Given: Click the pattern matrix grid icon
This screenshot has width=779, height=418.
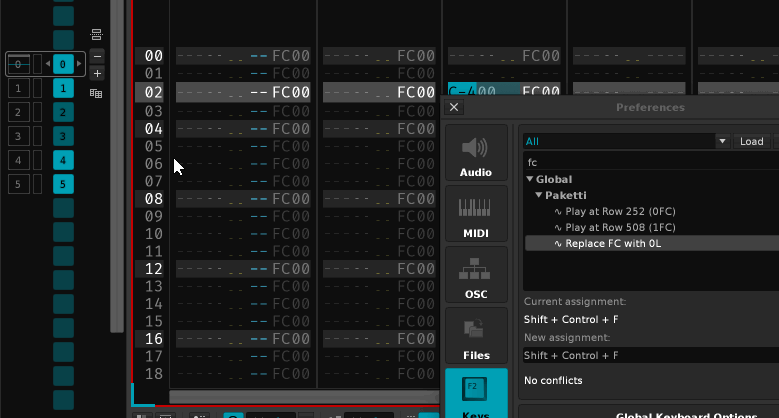Looking at the screenshot, I should coord(97,93).
